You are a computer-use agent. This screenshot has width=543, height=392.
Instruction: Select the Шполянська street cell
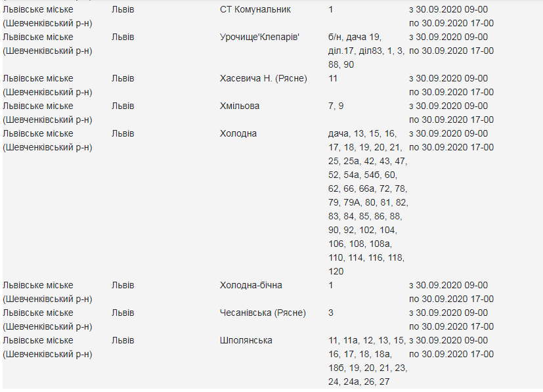246,340
